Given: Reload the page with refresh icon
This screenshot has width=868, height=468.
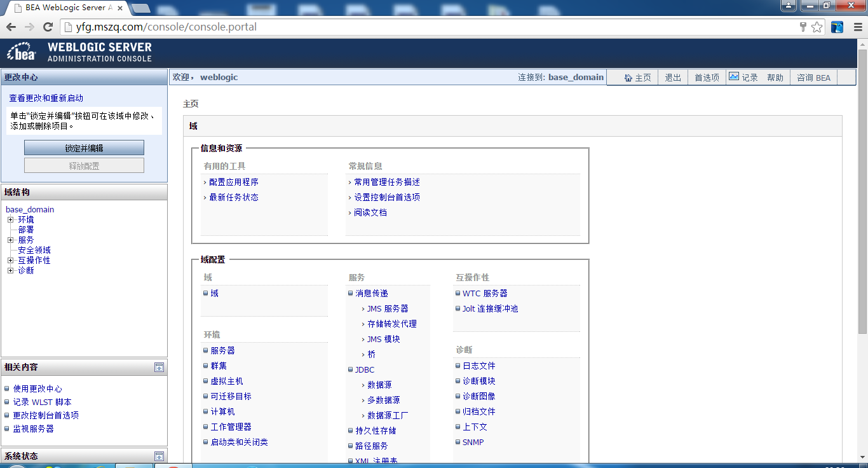Looking at the screenshot, I should point(48,27).
